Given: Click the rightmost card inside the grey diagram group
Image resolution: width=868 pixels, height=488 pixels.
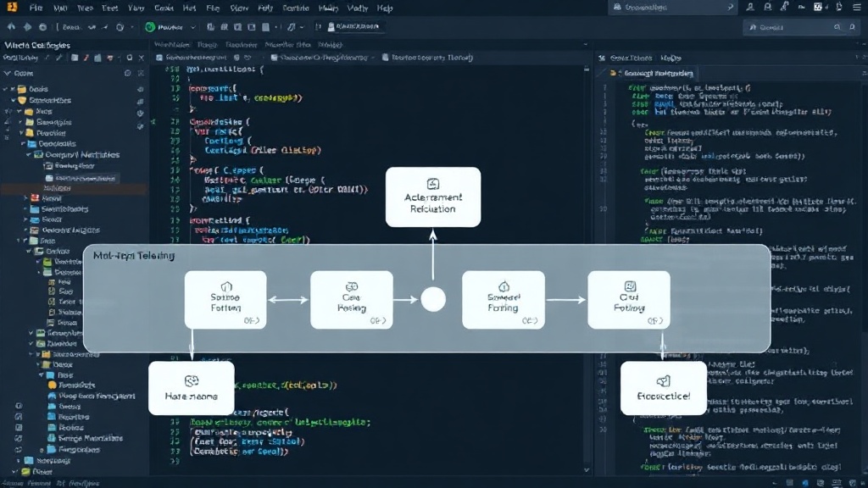Looking at the screenshot, I should (629, 300).
